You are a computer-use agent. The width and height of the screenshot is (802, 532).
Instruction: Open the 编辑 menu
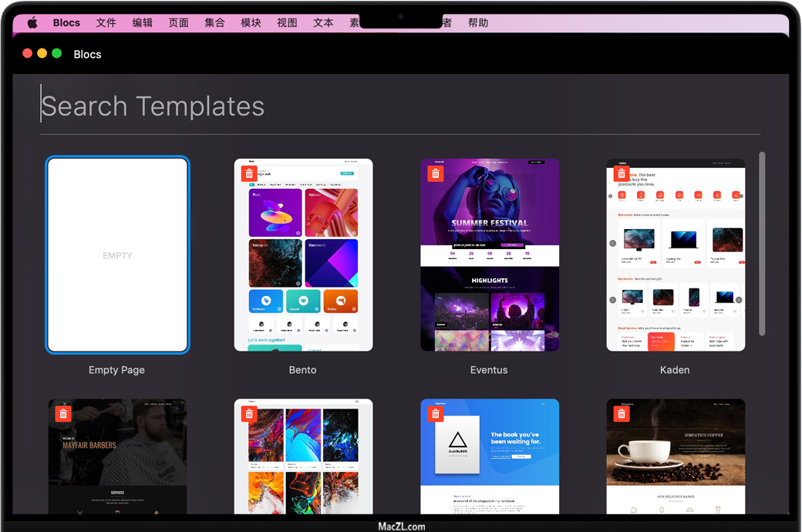point(142,22)
